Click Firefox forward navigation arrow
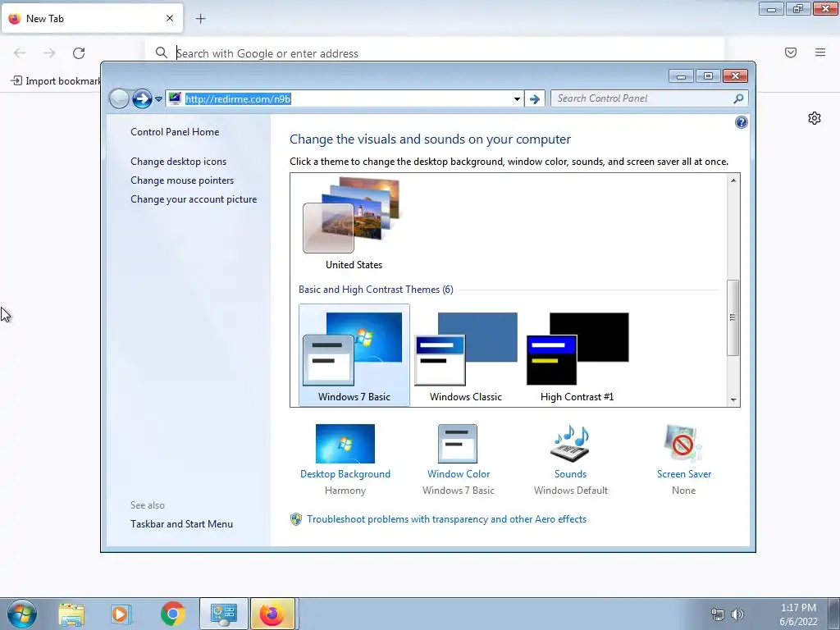 pos(49,53)
